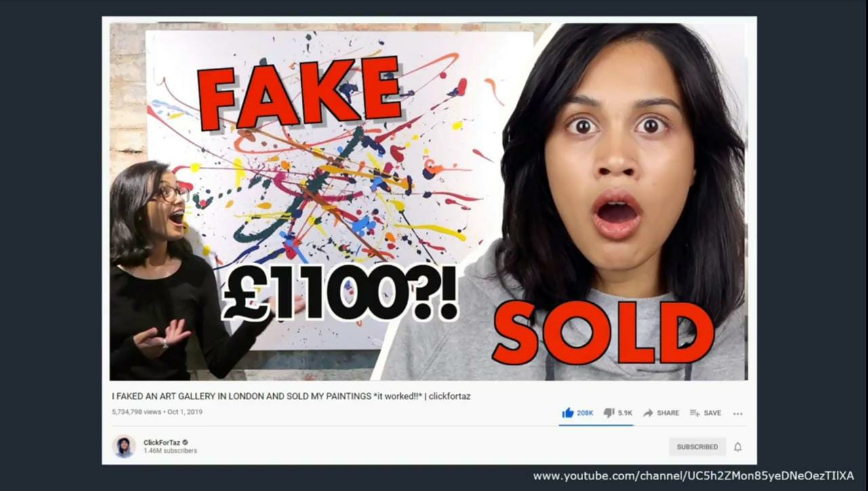Click the SAVE text label

[x=712, y=413]
